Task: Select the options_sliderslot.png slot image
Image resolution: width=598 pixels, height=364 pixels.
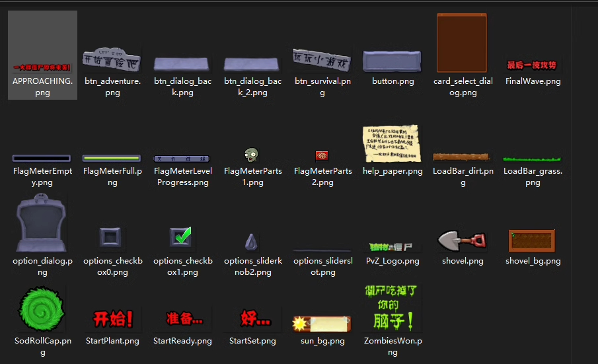Action: tap(322, 251)
